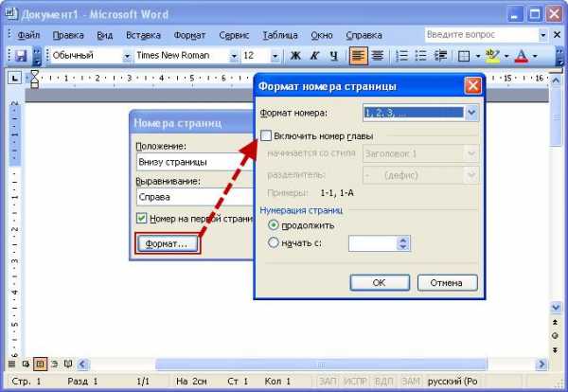The width and height of the screenshot is (568, 392).
Task: Start a bulleted list
Action: click(420, 56)
